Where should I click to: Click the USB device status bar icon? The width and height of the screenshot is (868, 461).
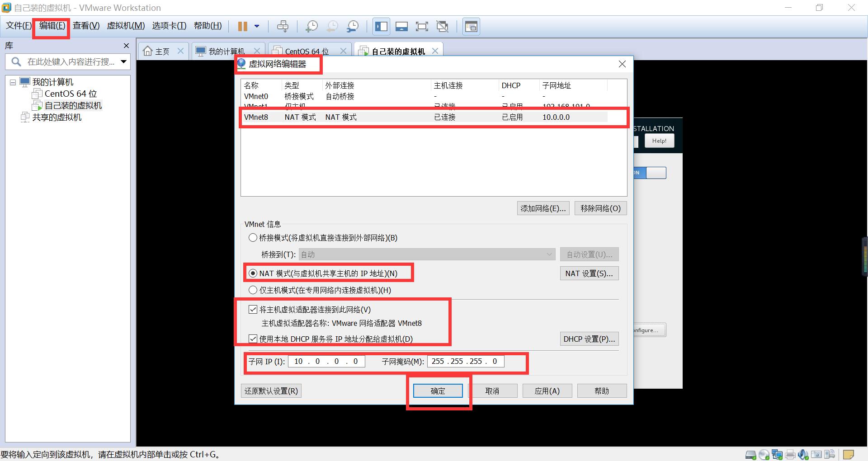pos(830,455)
